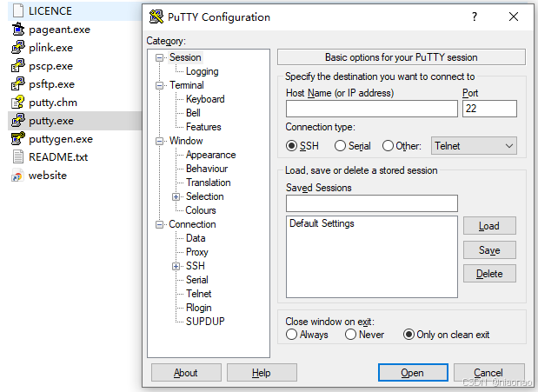Open SSH settings category
Viewport: 538px width, 392px height.
pyautogui.click(x=196, y=266)
